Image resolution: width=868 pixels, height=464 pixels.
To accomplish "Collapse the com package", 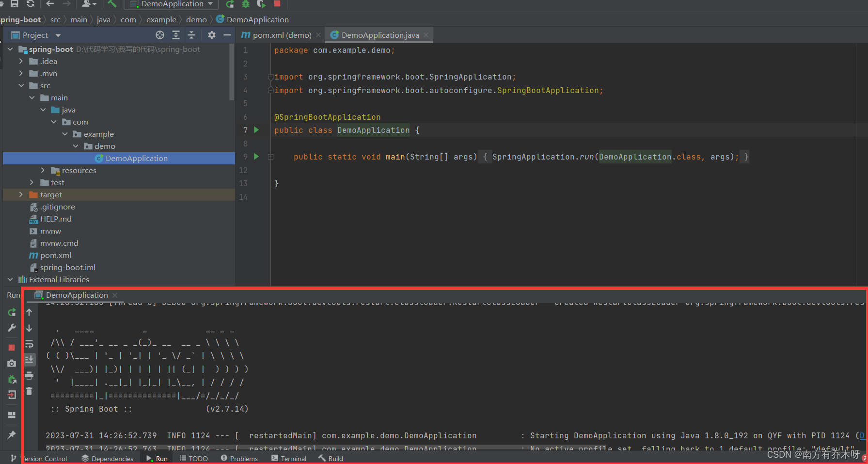I will pyautogui.click(x=54, y=122).
